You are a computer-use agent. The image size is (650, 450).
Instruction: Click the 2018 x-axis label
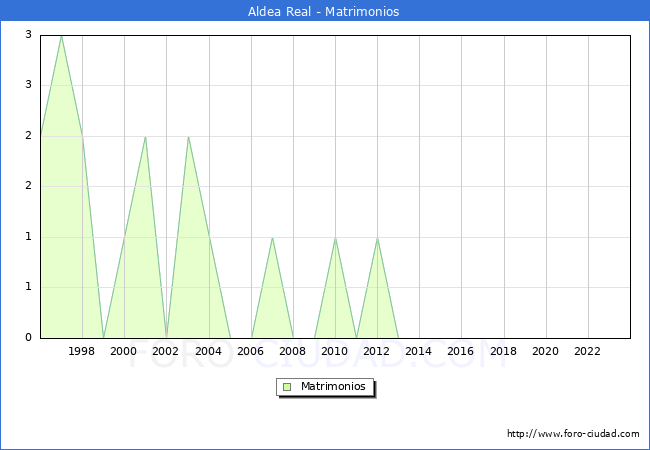pyautogui.click(x=504, y=351)
